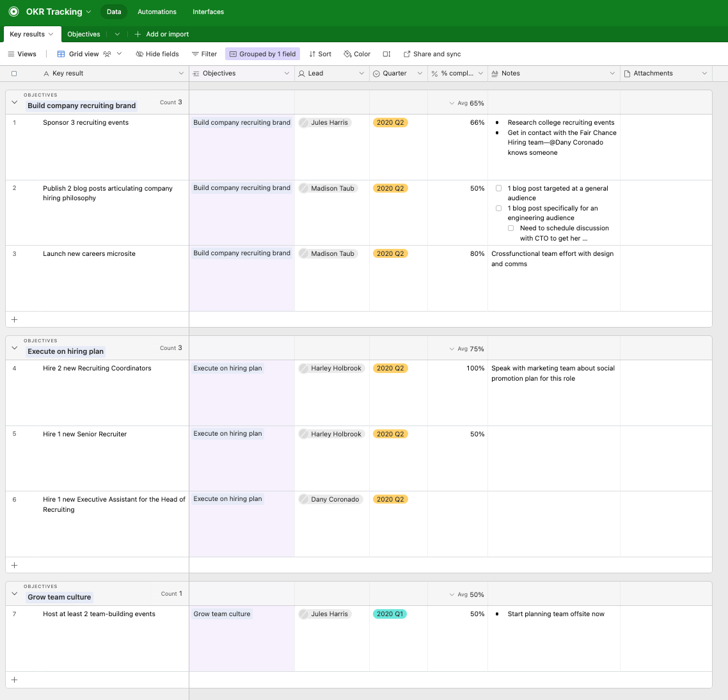Screen dimensions: 728x700
Task: Switch to the Objectives table tab
Action: [84, 35]
